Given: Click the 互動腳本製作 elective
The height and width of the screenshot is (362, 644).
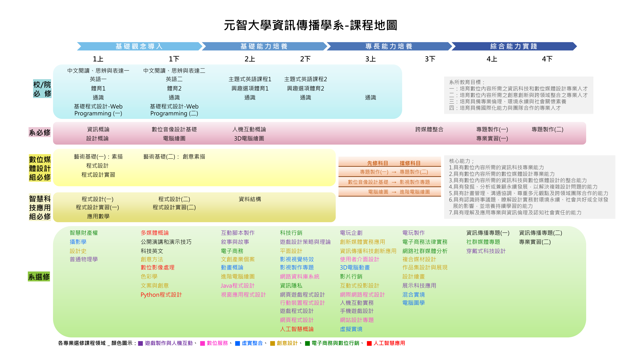Looking at the screenshot, I should 238,233.
